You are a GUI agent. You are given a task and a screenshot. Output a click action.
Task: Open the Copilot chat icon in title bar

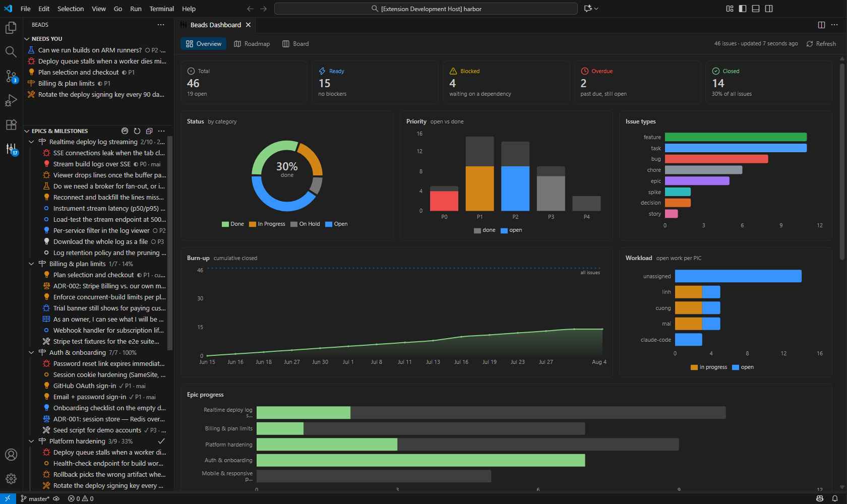pos(588,9)
